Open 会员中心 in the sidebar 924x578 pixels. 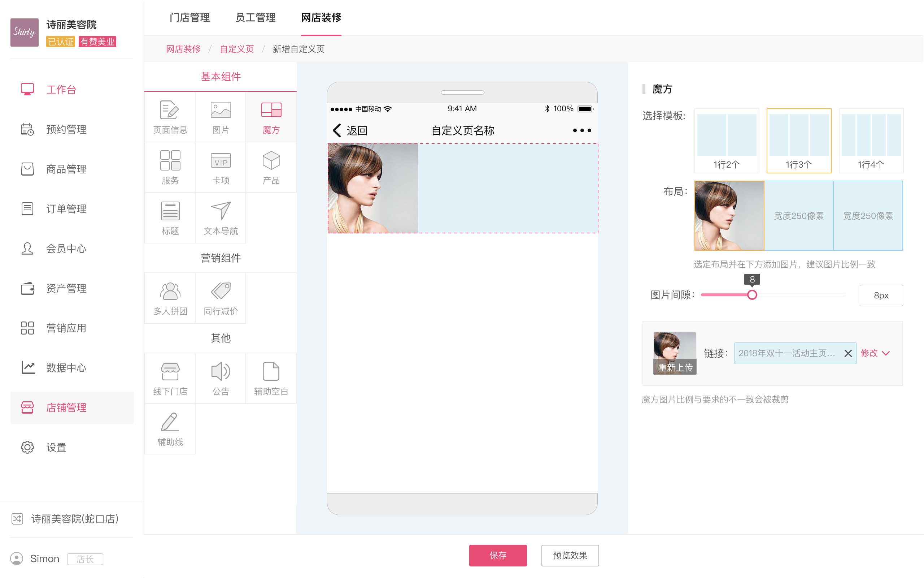[x=72, y=249]
